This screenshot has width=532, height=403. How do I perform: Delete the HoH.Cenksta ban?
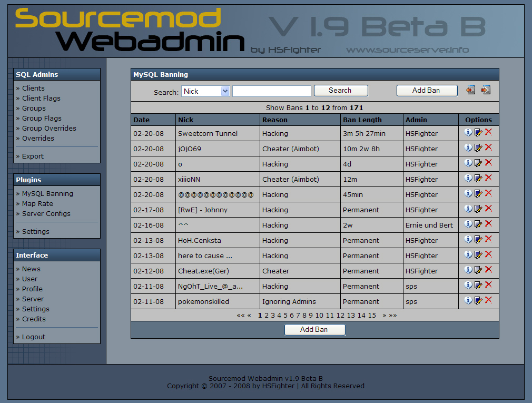point(489,239)
